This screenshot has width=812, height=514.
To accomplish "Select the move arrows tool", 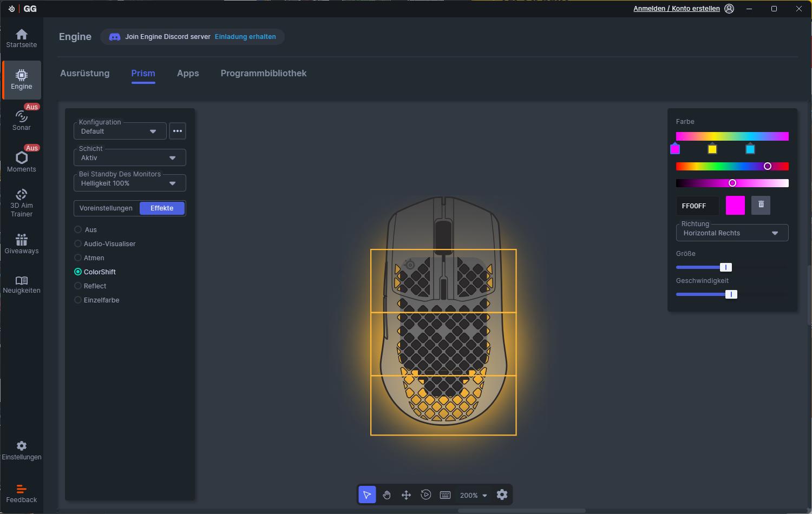I will (x=406, y=495).
